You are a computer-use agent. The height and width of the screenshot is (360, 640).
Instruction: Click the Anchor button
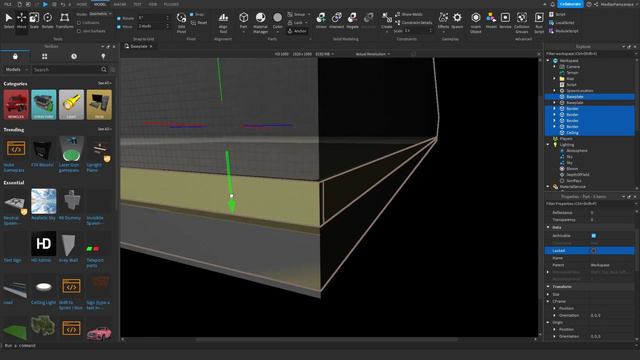pyautogui.click(x=297, y=31)
